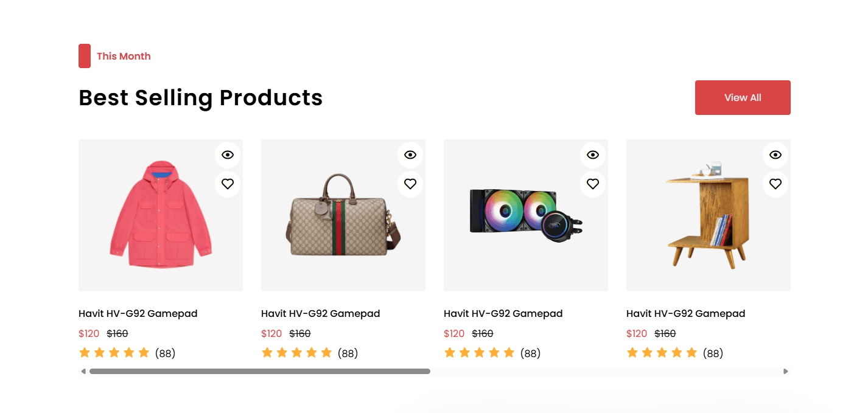Click the horizontal scrollbar's left arrow
Viewport: 868px width, 413px height.
click(83, 371)
